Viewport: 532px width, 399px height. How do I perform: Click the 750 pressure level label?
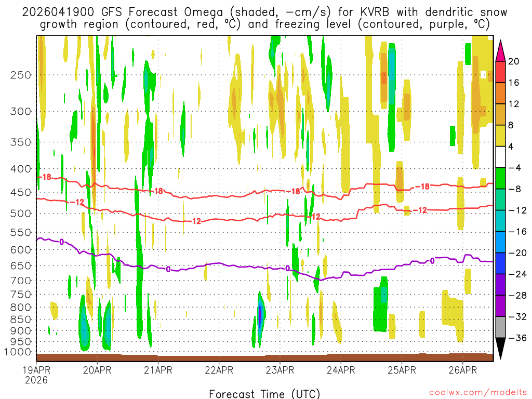click(21, 295)
